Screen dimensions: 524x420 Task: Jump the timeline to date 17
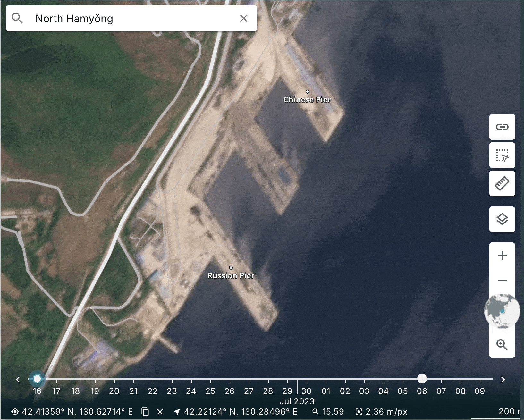56,391
